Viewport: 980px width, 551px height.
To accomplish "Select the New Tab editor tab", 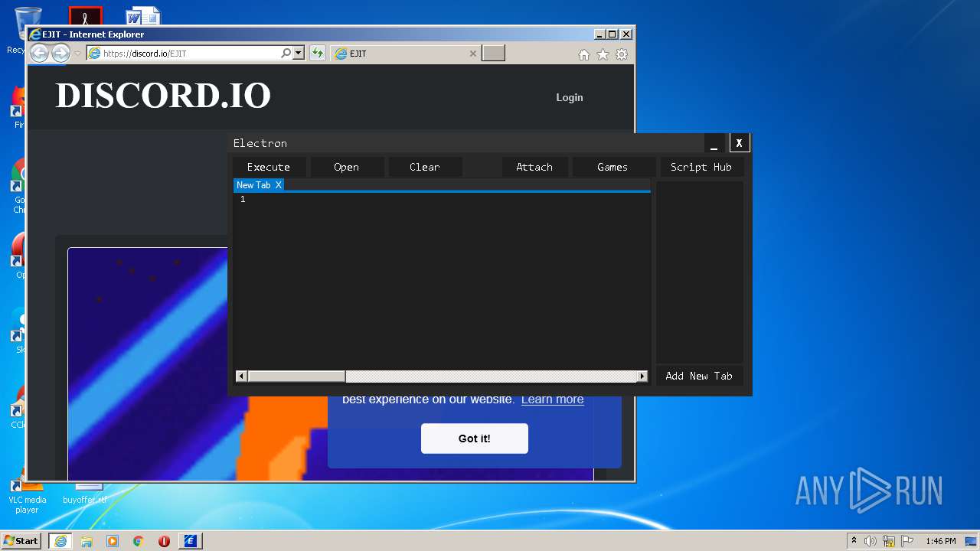I will coord(253,185).
